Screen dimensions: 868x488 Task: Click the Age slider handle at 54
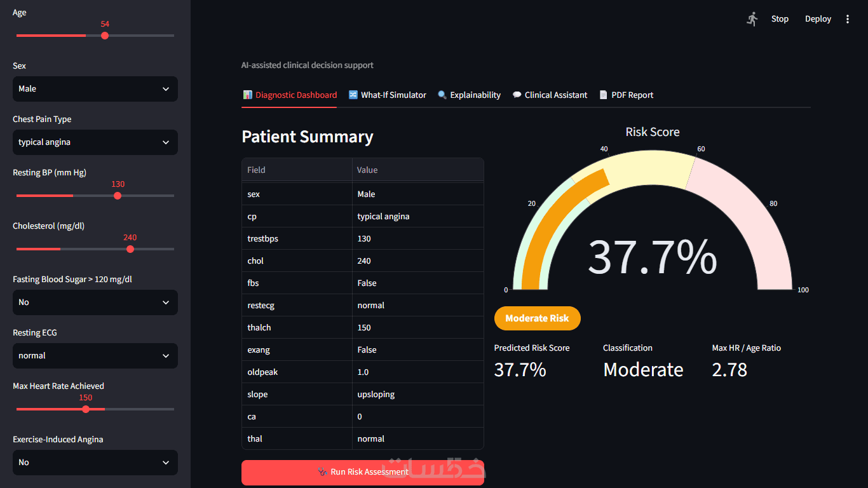[x=105, y=36]
